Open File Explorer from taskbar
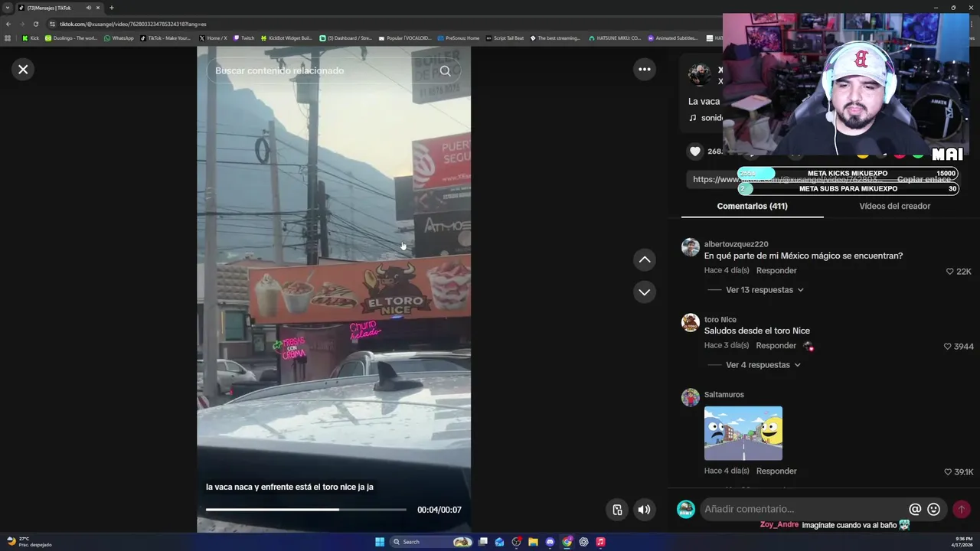Viewport: 980px width, 551px height. 533,542
